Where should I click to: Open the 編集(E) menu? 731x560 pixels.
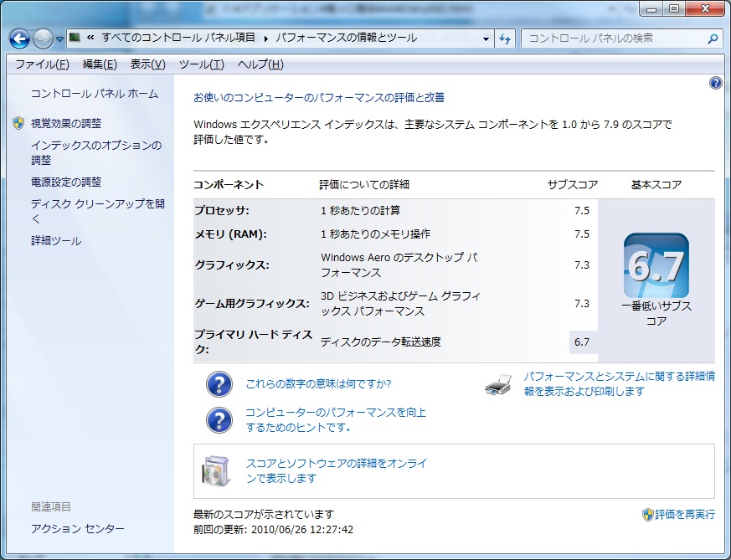[x=100, y=64]
